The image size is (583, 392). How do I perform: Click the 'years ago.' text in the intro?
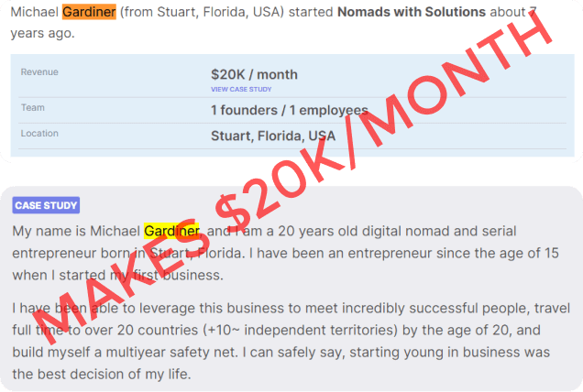click(x=42, y=33)
